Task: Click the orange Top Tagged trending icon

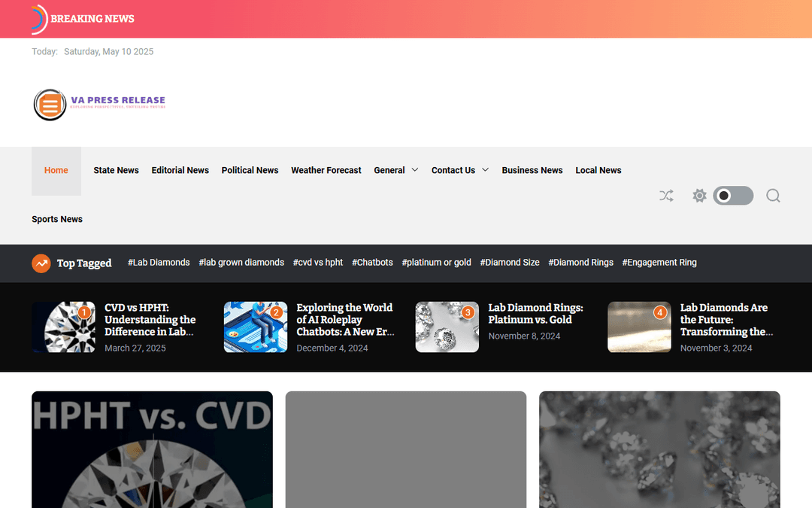Action: pos(41,263)
